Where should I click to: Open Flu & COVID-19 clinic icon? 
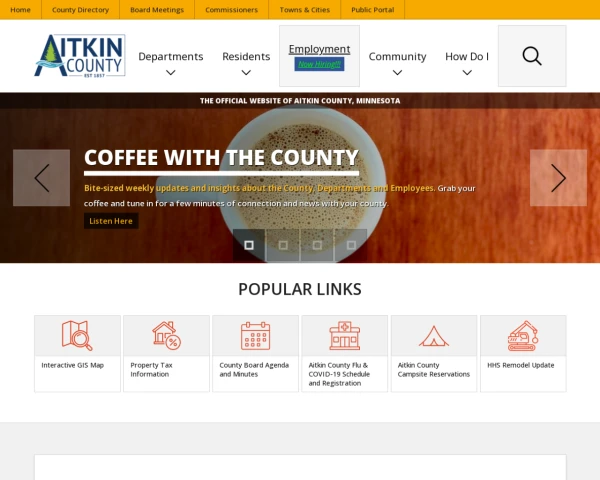[345, 336]
